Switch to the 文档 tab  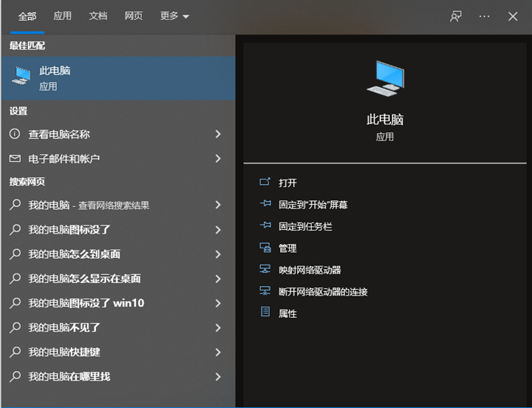pos(98,16)
